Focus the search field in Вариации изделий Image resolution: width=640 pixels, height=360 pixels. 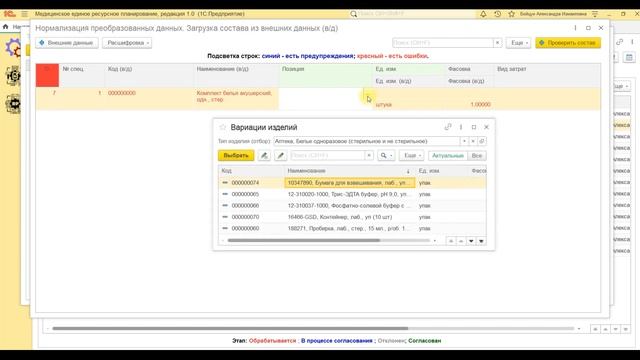[327, 156]
